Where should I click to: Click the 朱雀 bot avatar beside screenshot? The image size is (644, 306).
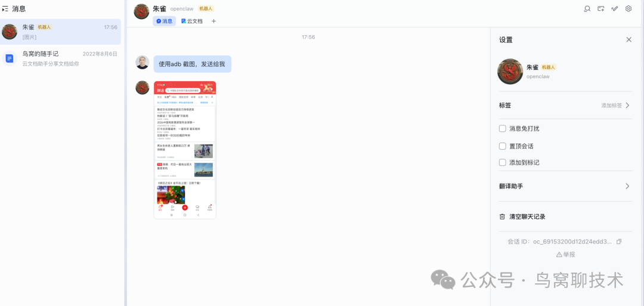pyautogui.click(x=142, y=88)
